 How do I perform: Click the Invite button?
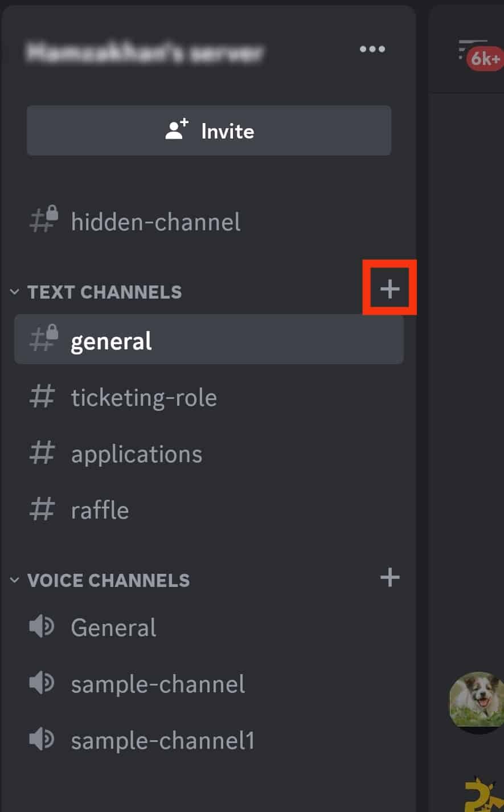pyautogui.click(x=209, y=130)
